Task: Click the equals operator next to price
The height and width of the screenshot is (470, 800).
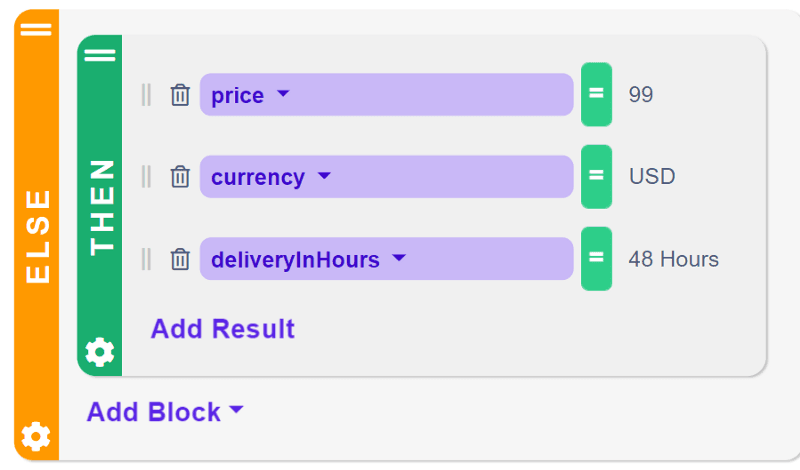Action: coord(596,94)
